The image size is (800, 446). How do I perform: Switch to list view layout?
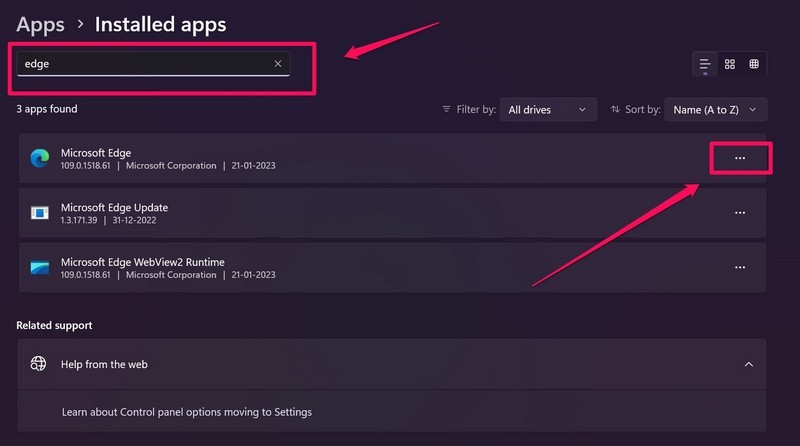tap(705, 64)
